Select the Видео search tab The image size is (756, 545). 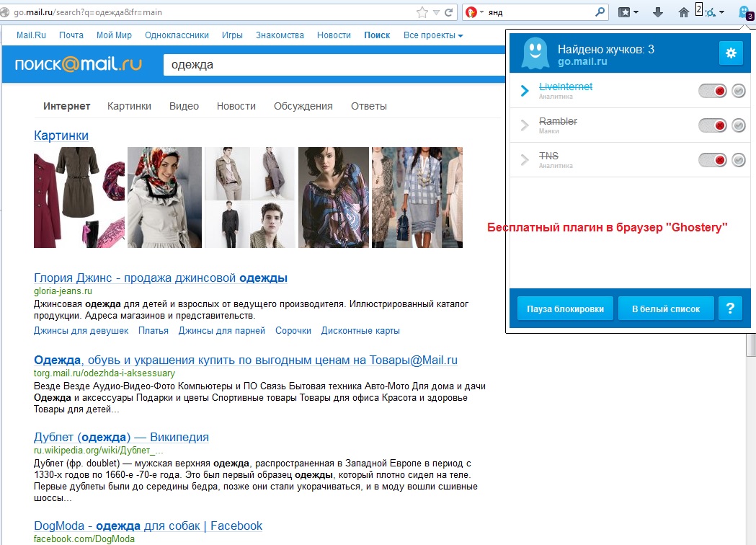coord(184,106)
